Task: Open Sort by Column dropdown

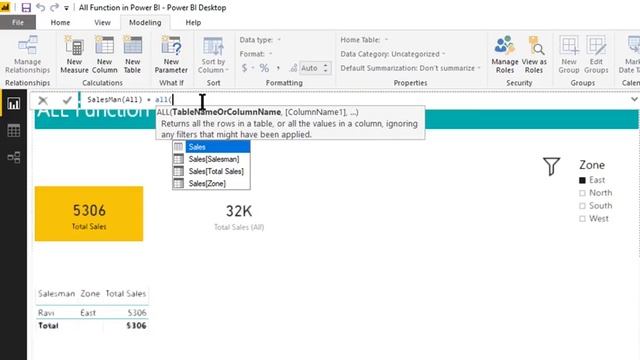Action: coord(213,54)
